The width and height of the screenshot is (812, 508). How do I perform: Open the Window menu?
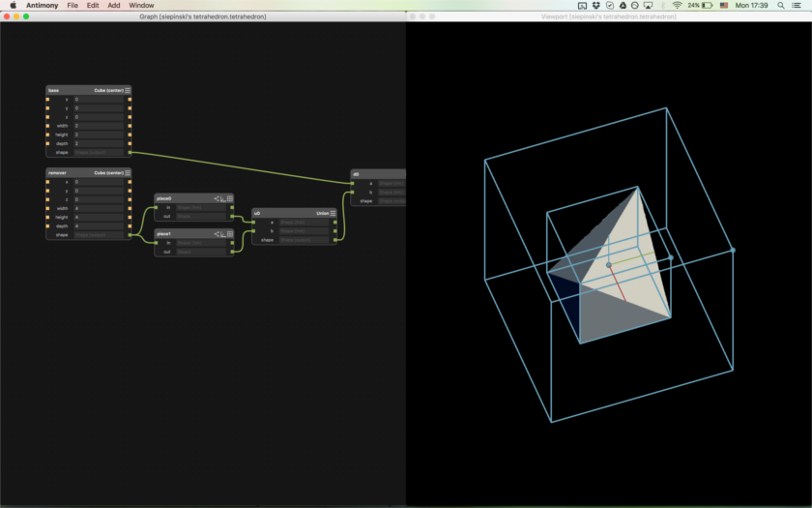(141, 5)
